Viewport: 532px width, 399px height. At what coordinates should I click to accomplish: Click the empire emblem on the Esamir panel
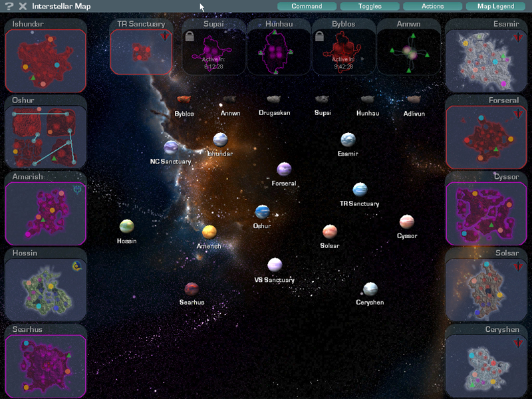[x=518, y=37]
